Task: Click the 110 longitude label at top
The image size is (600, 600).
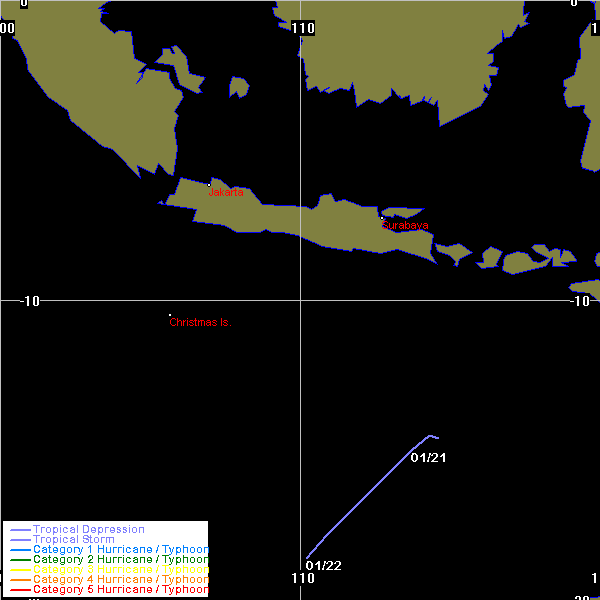Action: (304, 28)
